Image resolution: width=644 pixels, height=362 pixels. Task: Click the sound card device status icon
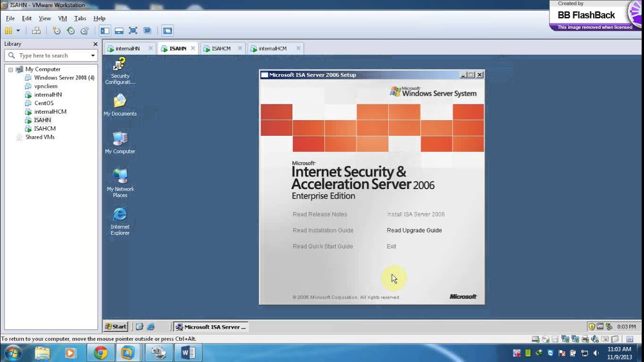[x=595, y=339]
